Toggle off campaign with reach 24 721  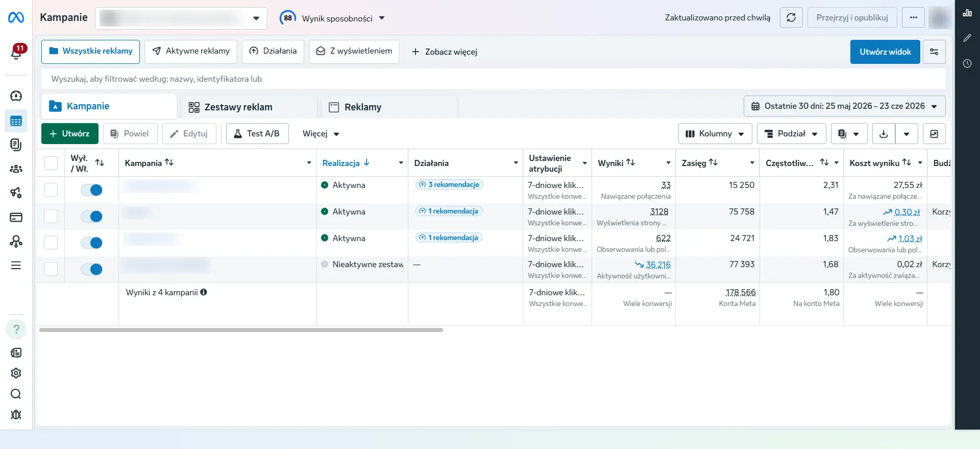click(x=92, y=243)
